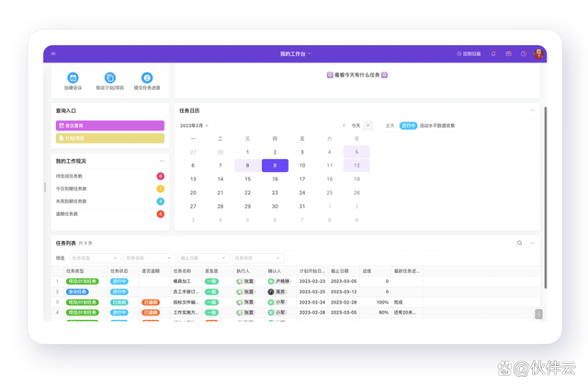Open the 截止日期 filter dropdown
This screenshot has height=389, width=588.
(203, 258)
